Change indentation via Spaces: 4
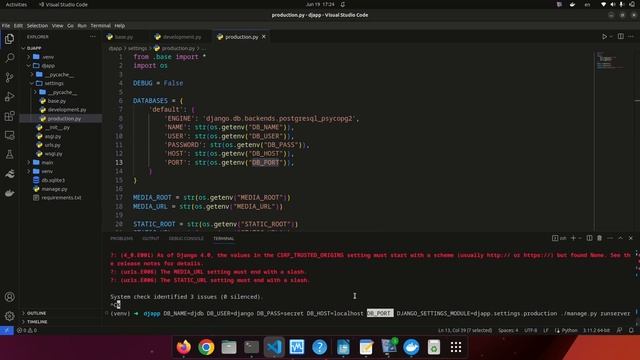Viewport: 640px width, 360px height. (x=508, y=330)
